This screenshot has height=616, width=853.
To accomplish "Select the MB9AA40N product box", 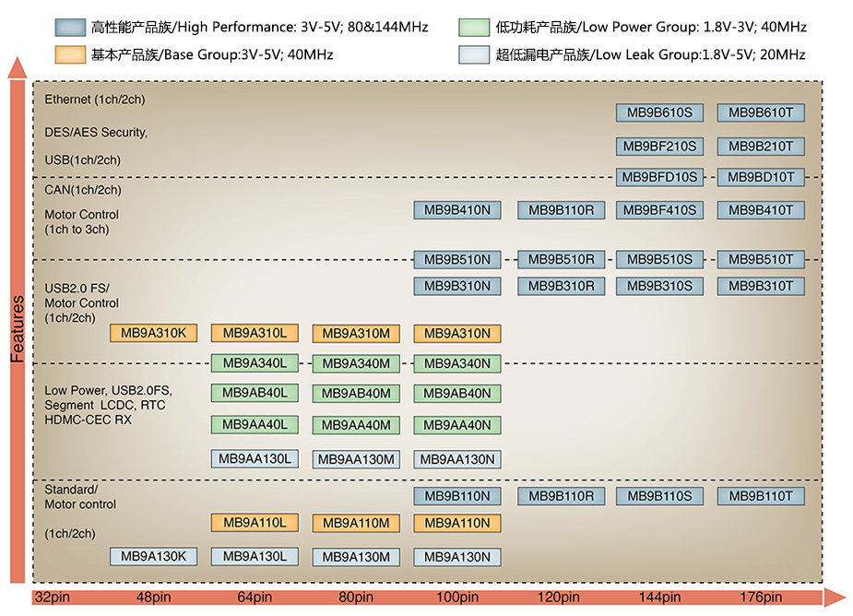I will (x=457, y=425).
